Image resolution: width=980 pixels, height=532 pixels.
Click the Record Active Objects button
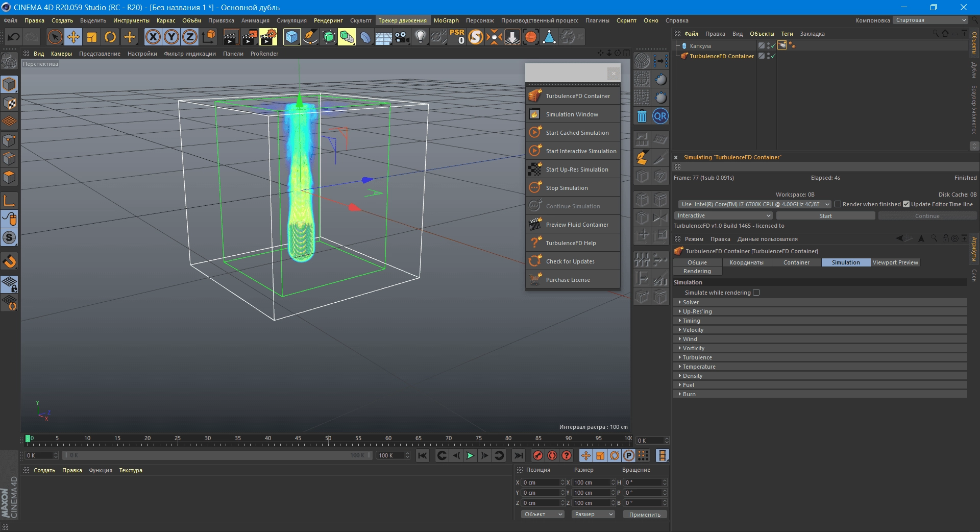[x=538, y=455]
